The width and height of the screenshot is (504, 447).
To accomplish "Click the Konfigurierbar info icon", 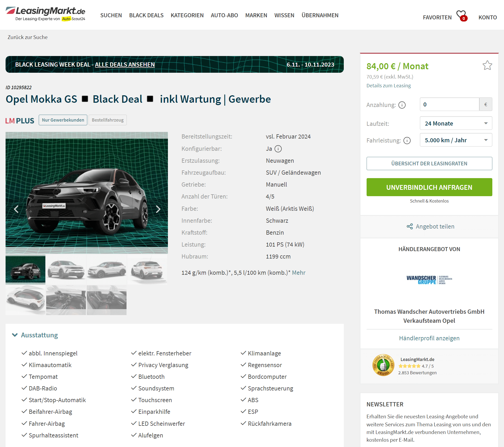I will (278, 149).
